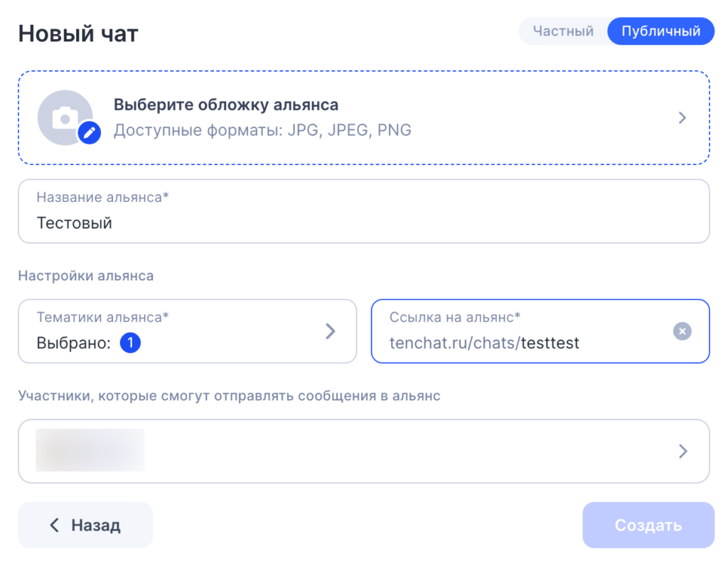Click the "Настройки альянса" section label

pos(86,275)
